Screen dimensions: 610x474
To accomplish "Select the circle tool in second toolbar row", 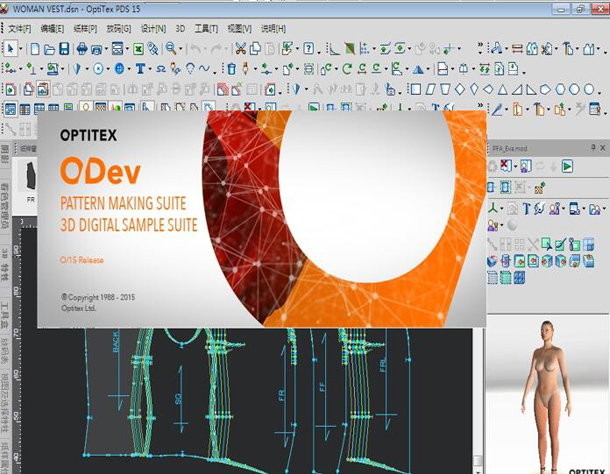I will (98, 69).
